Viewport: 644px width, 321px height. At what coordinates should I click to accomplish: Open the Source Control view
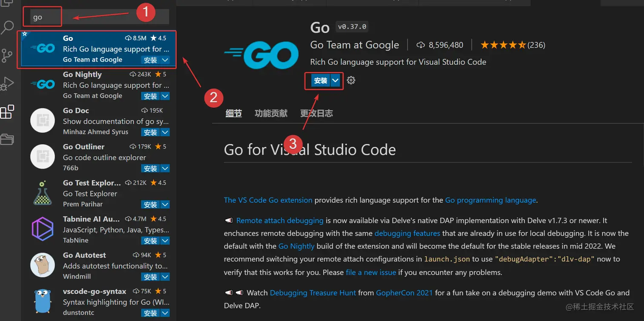(x=7, y=56)
